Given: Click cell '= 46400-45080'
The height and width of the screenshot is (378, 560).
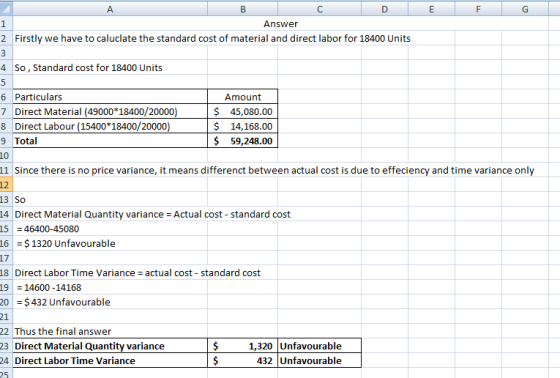Looking at the screenshot, I should pos(110,229).
